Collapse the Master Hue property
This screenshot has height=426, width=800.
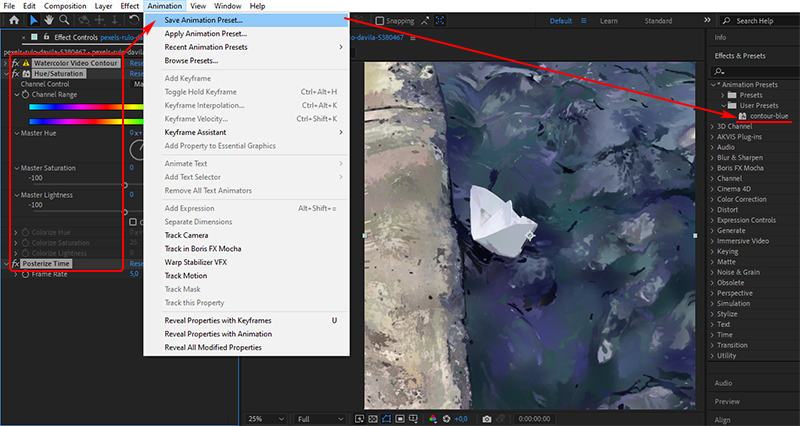coord(16,133)
